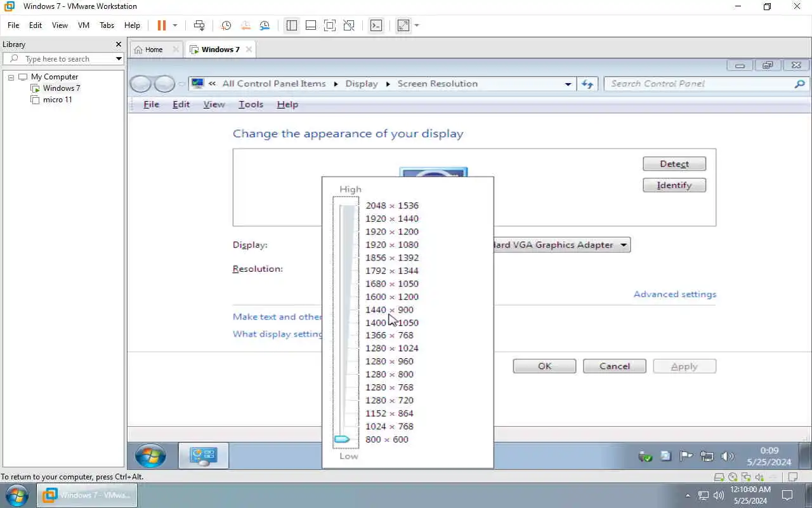Open VMware View menu
812x508 pixels.
60,25
